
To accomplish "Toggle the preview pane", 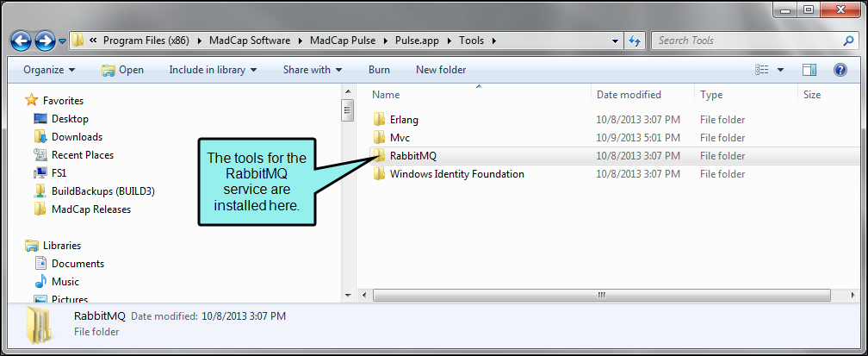I will tap(809, 70).
